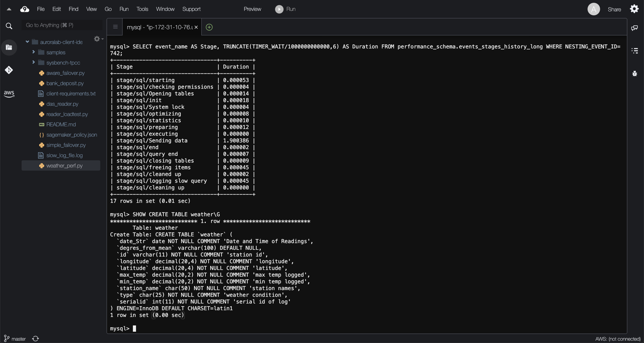Open the Tools menu
644x343 pixels.
(x=142, y=9)
